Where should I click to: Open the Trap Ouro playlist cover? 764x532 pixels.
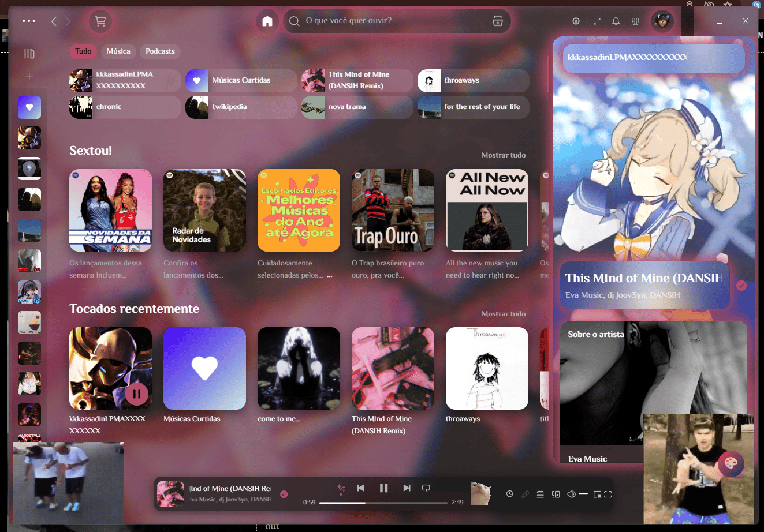[393, 210]
